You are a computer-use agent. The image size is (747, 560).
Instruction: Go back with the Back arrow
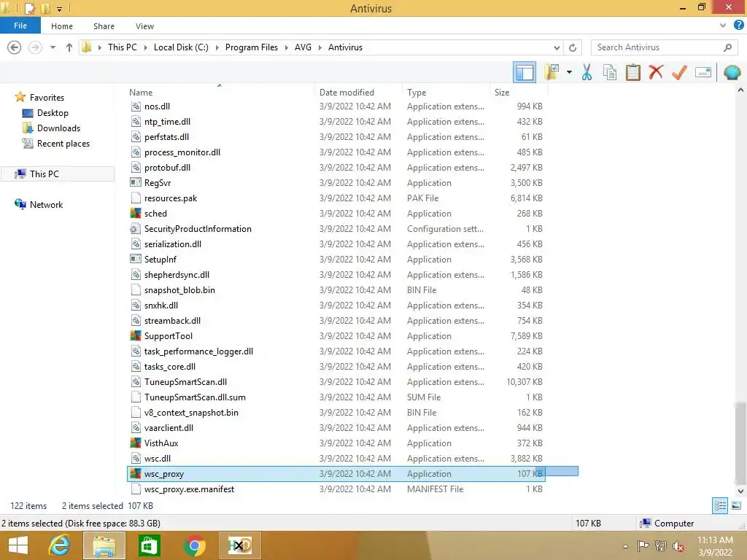coord(15,47)
